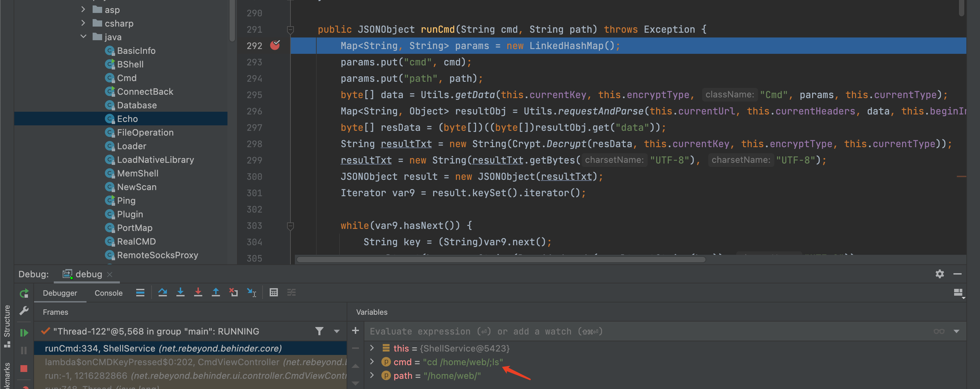
Task: Expand the cmd variable node
Action: point(372,362)
